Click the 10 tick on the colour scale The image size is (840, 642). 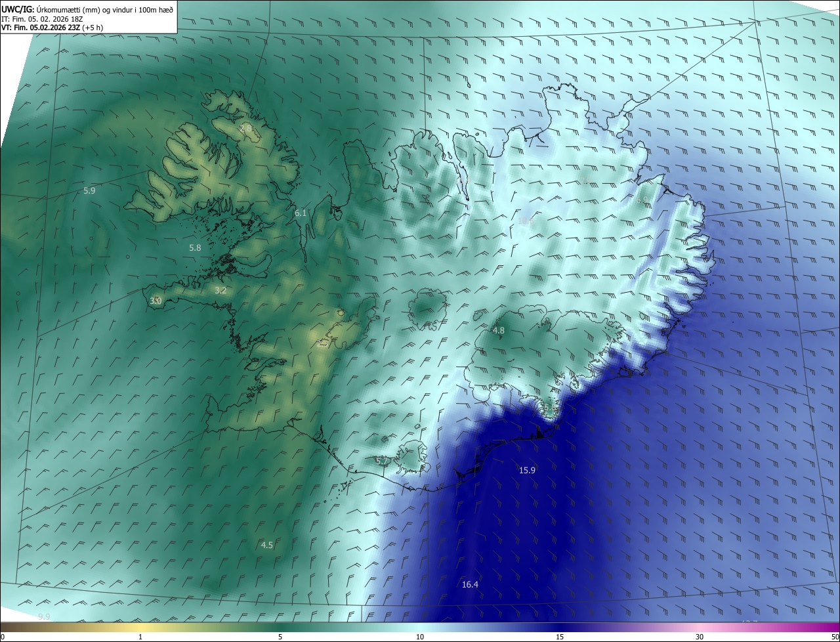(420, 637)
